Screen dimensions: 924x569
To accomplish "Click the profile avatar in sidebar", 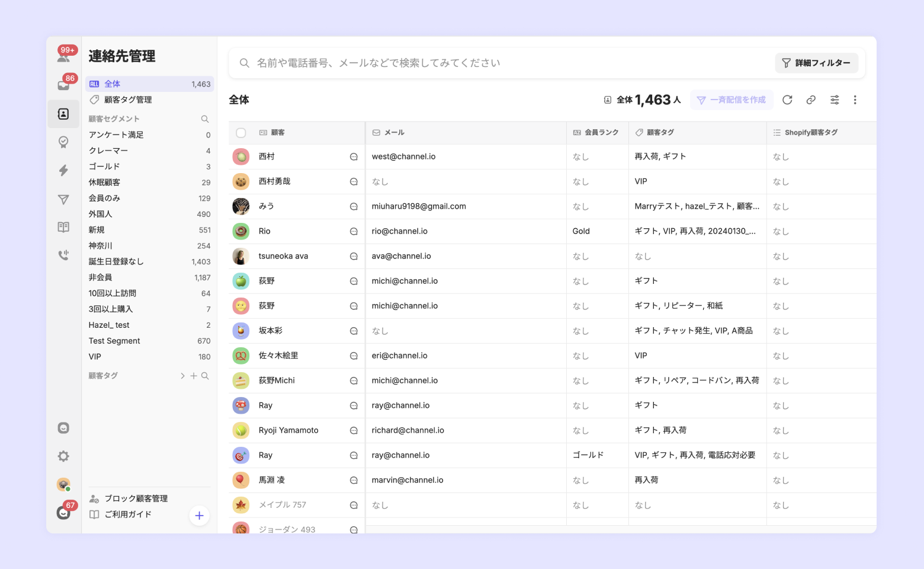I will point(63,484).
